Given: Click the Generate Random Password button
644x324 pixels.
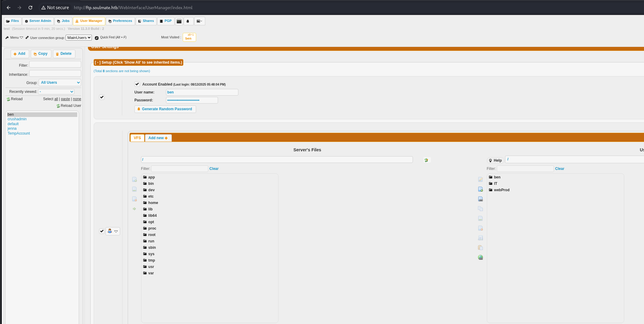Looking at the screenshot, I should coord(165,109).
